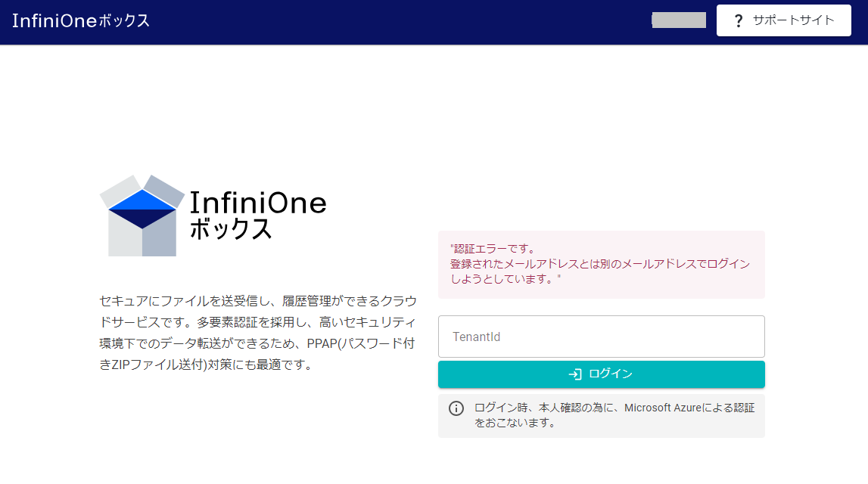The image size is (868, 484).
Task: Click the info circle icon by the Azure note
Action: click(x=456, y=408)
